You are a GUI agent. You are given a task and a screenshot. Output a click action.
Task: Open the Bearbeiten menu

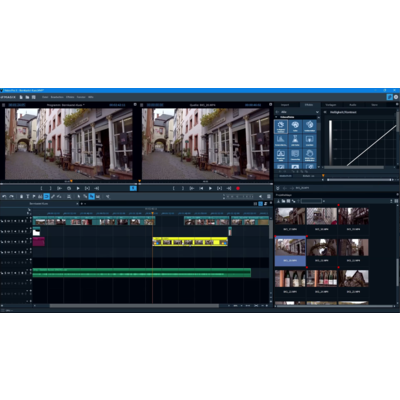click(57, 97)
